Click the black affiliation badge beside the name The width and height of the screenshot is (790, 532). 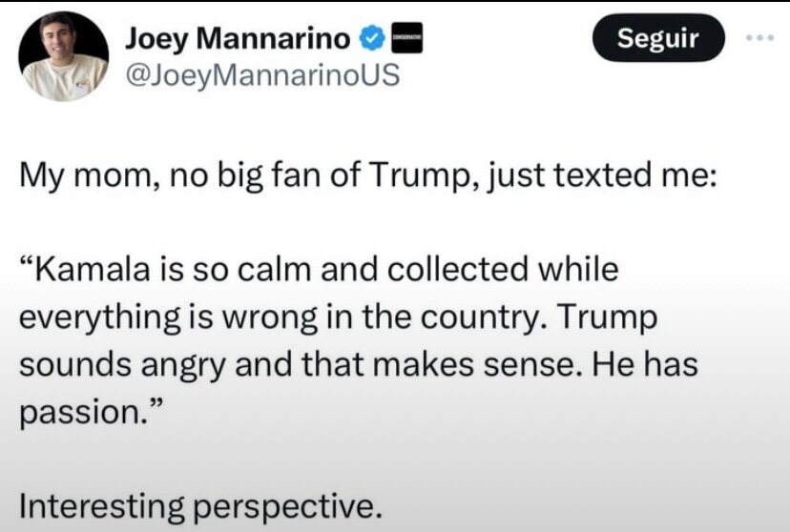point(400,39)
